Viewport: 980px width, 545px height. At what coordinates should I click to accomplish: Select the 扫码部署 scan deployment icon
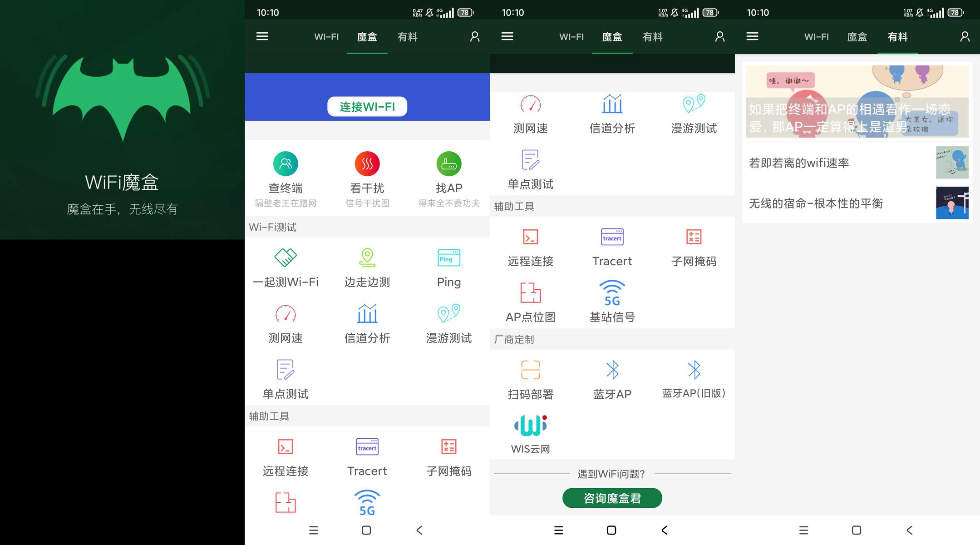(x=530, y=370)
